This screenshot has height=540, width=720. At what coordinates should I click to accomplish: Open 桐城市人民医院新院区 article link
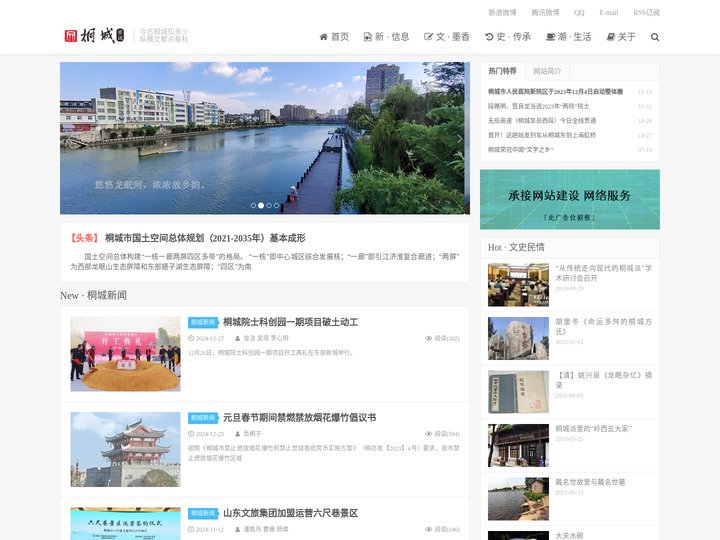click(555, 92)
